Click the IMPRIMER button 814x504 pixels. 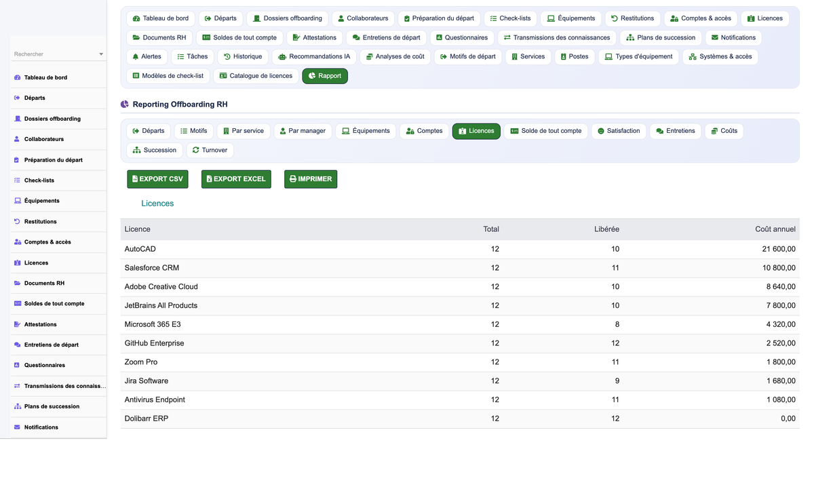(x=311, y=179)
